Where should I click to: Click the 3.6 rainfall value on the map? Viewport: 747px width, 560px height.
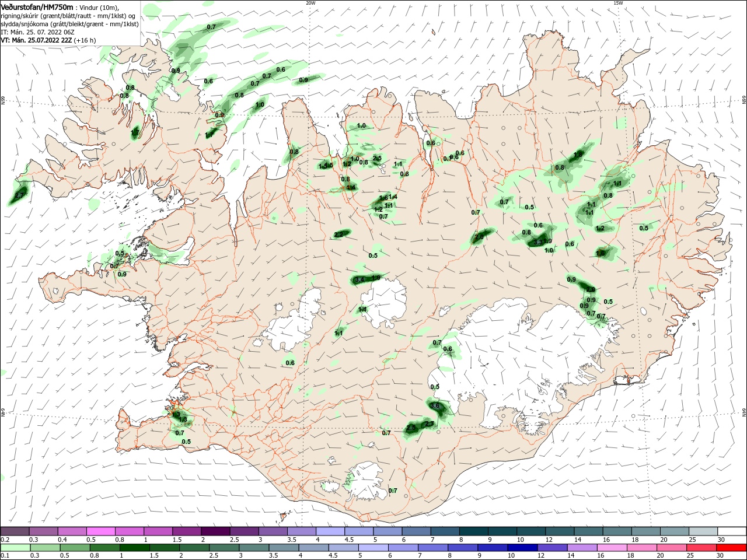tap(434, 405)
